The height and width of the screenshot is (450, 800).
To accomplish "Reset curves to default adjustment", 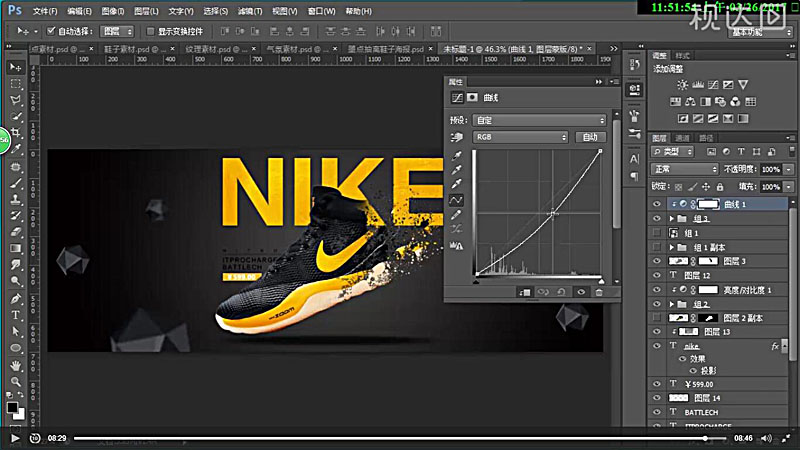I will [561, 292].
